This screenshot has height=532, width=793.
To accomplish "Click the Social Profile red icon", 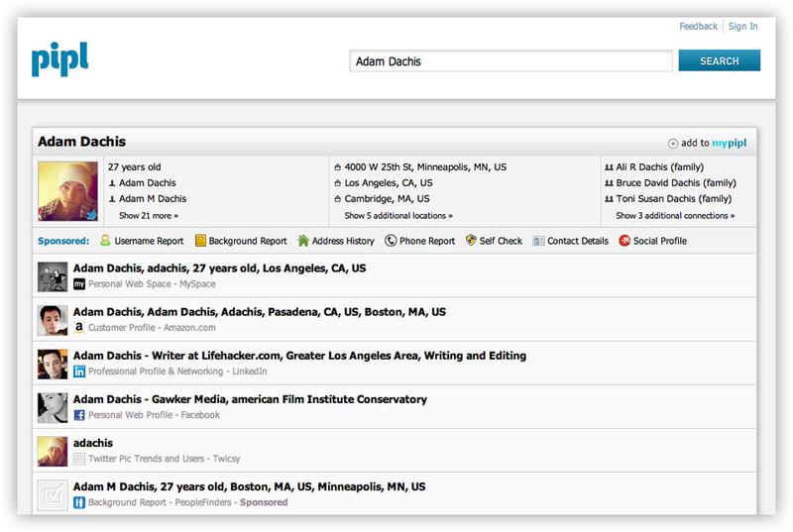I will pos(624,241).
